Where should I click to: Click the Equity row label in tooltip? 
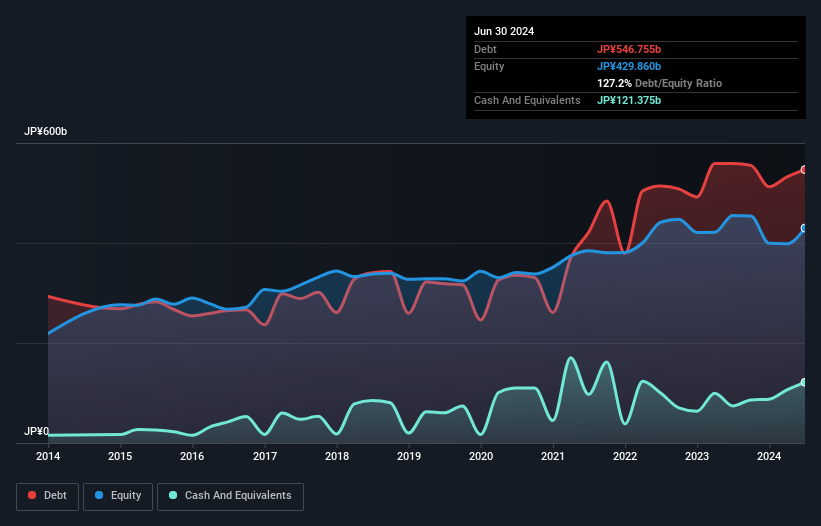[x=489, y=66]
